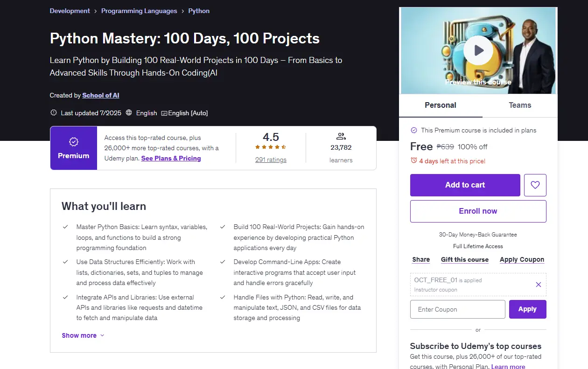Click the check badge icon beside Premium course included
The image size is (588, 369).
(x=413, y=130)
